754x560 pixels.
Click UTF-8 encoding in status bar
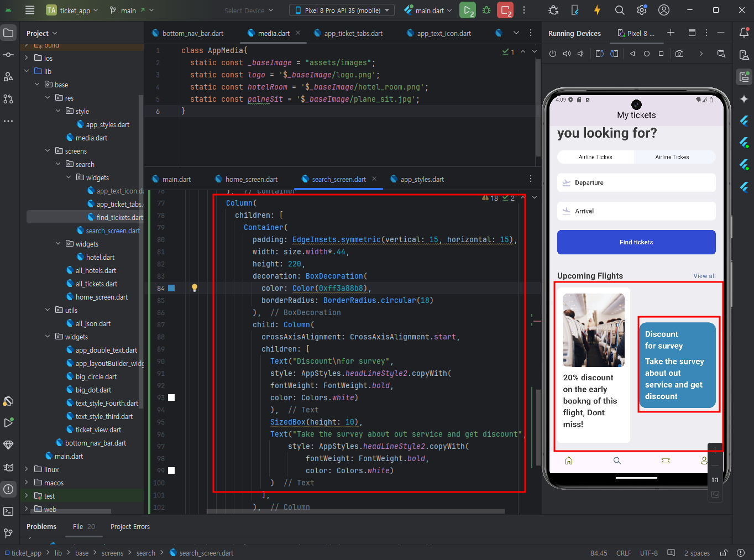pos(649,553)
